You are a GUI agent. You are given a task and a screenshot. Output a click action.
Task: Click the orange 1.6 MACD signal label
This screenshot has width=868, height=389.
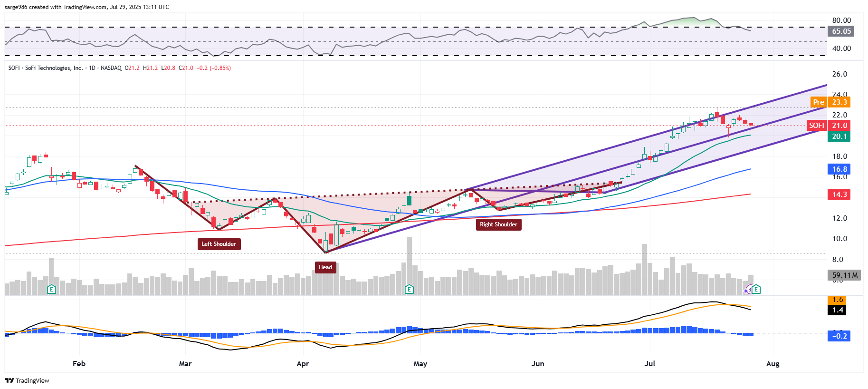838,300
